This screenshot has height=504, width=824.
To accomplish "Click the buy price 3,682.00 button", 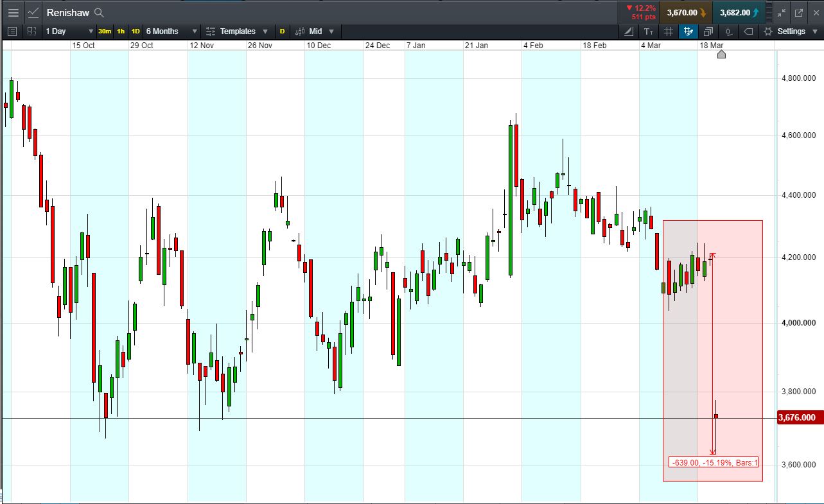I will pos(739,12).
